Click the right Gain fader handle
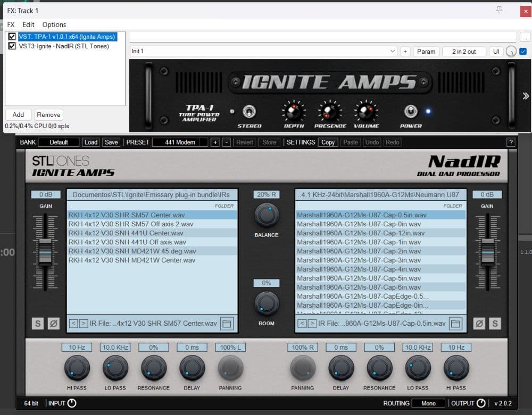 [488, 251]
